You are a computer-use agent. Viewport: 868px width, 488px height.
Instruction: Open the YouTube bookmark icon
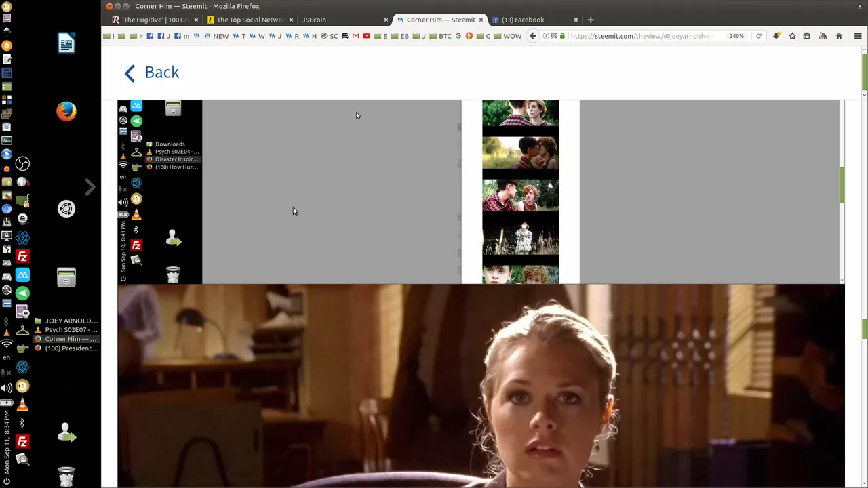tap(366, 36)
